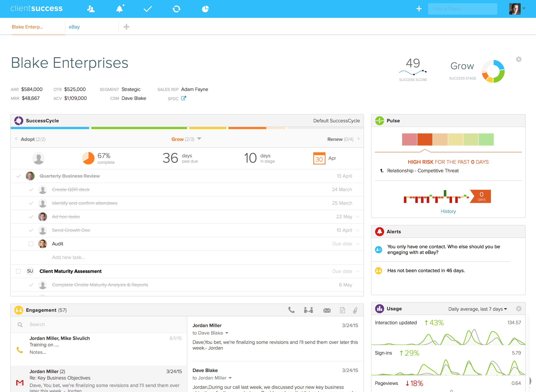This screenshot has width=536, height=392.
Task: Open the user profile dropdown arrow
Action: tap(524, 9)
